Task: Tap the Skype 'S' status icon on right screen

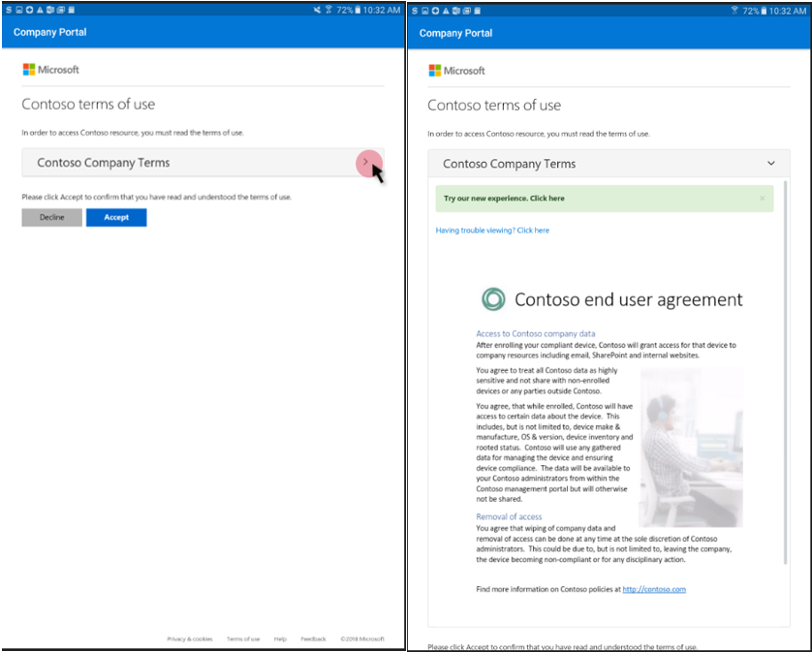Action: pyautogui.click(x=415, y=11)
